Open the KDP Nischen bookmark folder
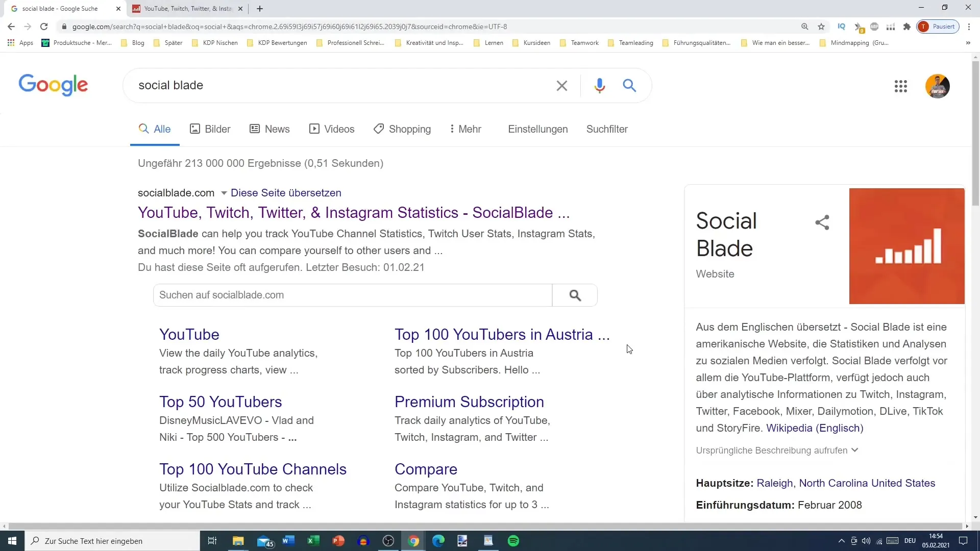The width and height of the screenshot is (980, 551). point(215,43)
